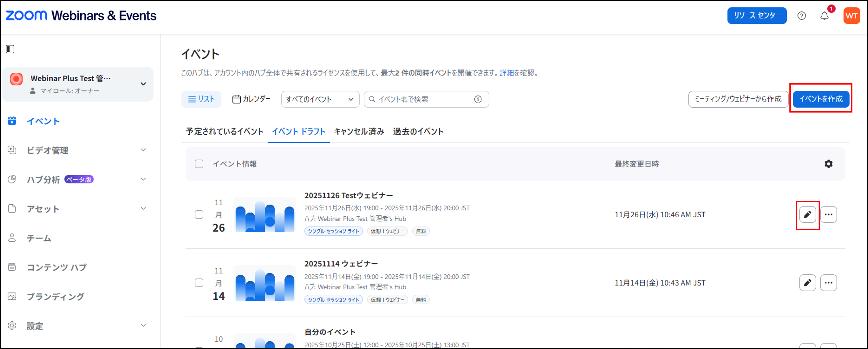This screenshot has width=868, height=349.
Task: Click the 20251114 ウェビナー thumbnail image
Action: click(x=264, y=283)
